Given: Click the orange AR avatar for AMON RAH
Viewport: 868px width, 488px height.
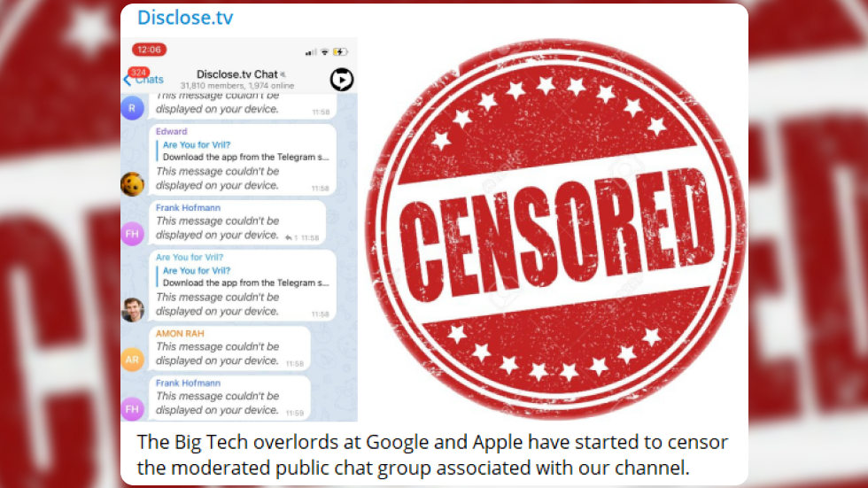Looking at the screenshot, I should tap(132, 359).
